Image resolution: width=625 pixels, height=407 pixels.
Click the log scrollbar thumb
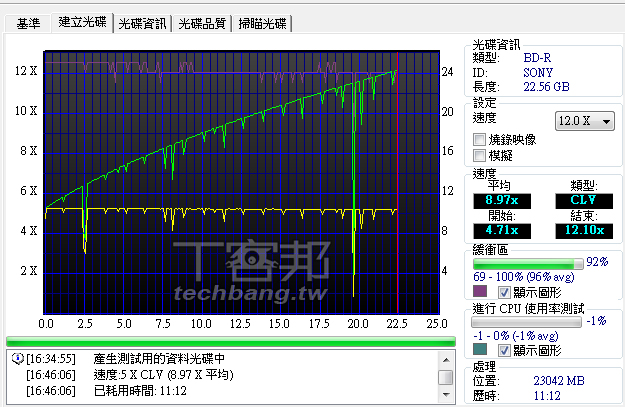[446, 378]
